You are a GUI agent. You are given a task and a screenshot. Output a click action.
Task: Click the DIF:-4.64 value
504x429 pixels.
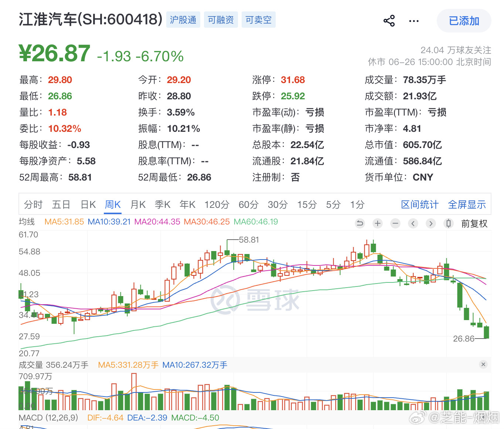[x=105, y=418]
